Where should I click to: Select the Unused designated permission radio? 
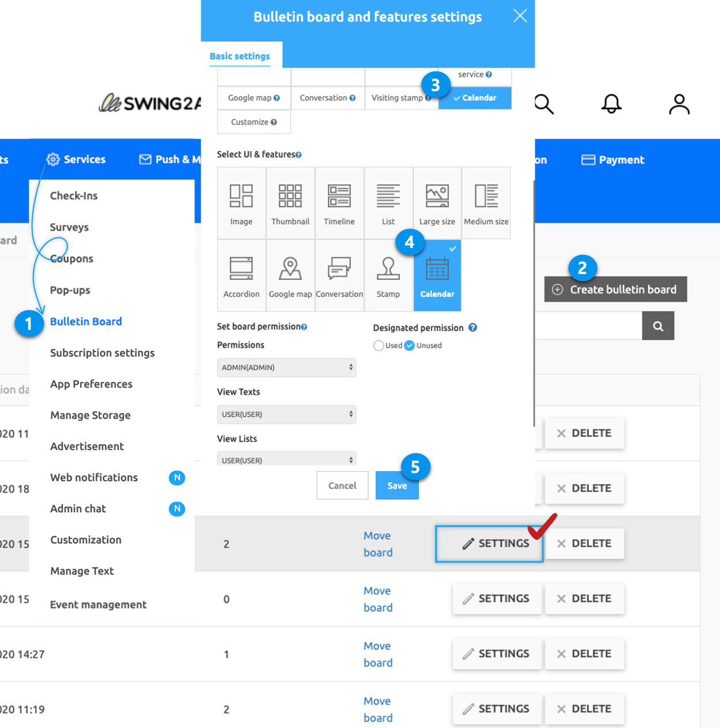(x=410, y=346)
